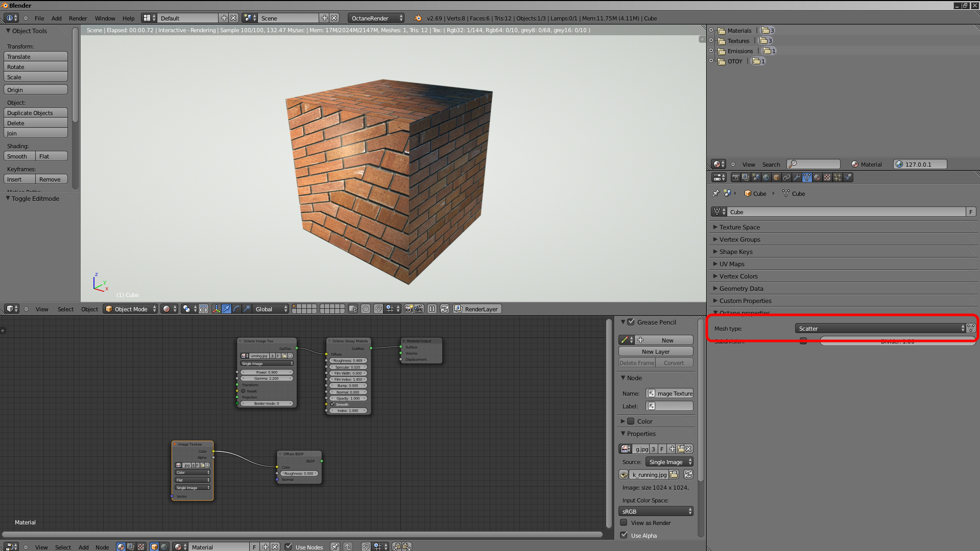Open the Modifiers tab (wrench icon)

click(x=797, y=177)
